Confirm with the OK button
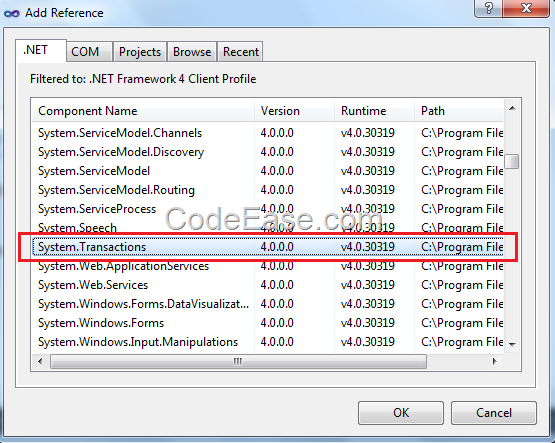Image resolution: width=555 pixels, height=443 pixels. [401, 413]
